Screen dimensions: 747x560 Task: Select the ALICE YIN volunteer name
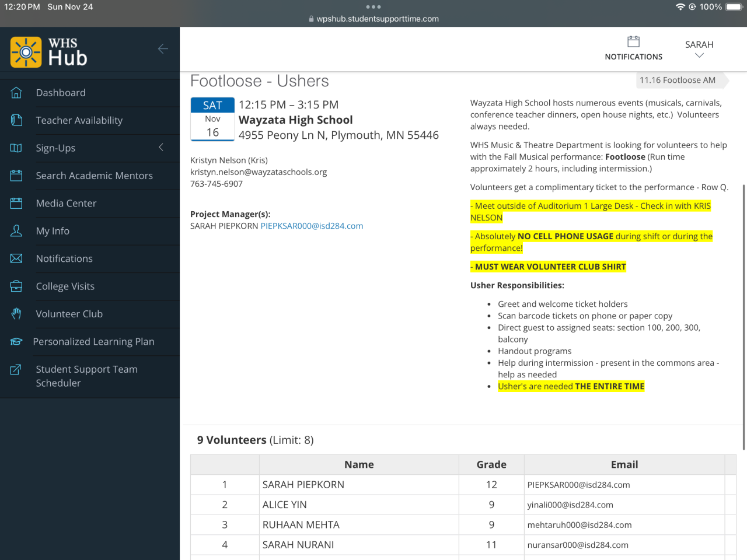point(285,505)
